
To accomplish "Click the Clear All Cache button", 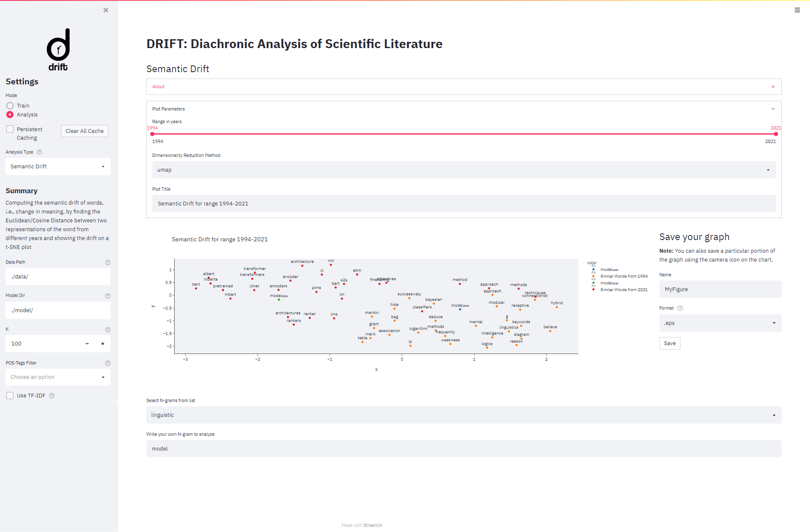I will click(84, 131).
